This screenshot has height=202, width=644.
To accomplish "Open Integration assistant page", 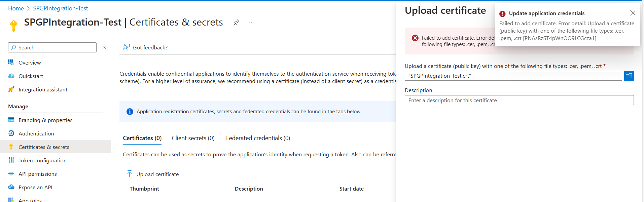I will [x=43, y=89].
